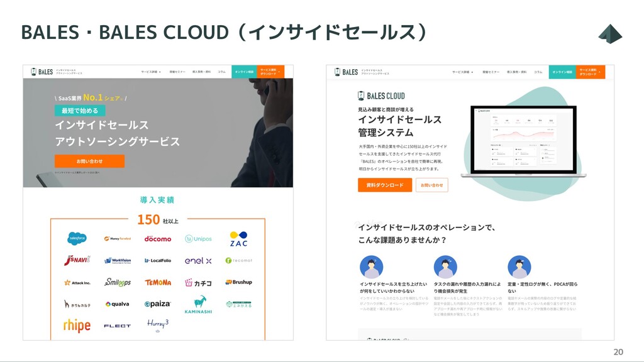Click the laptop dashboard screenshot image

click(x=524, y=141)
